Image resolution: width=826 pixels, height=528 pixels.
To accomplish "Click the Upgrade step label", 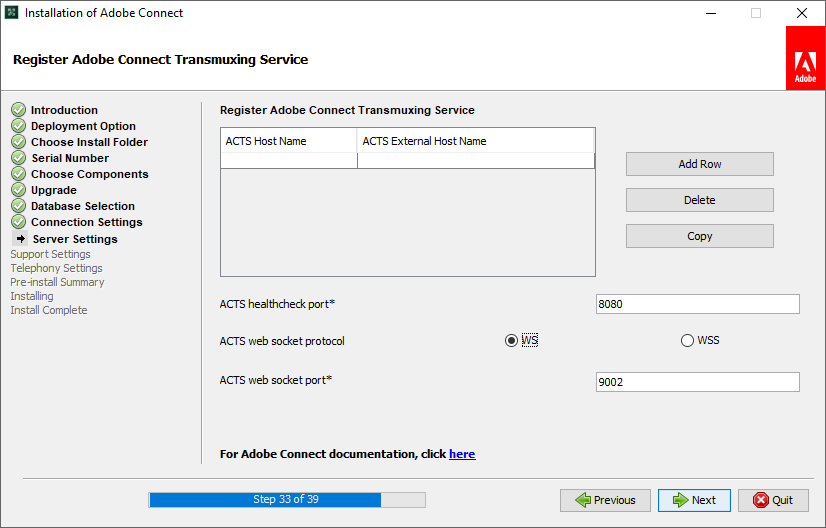I will click(54, 190).
